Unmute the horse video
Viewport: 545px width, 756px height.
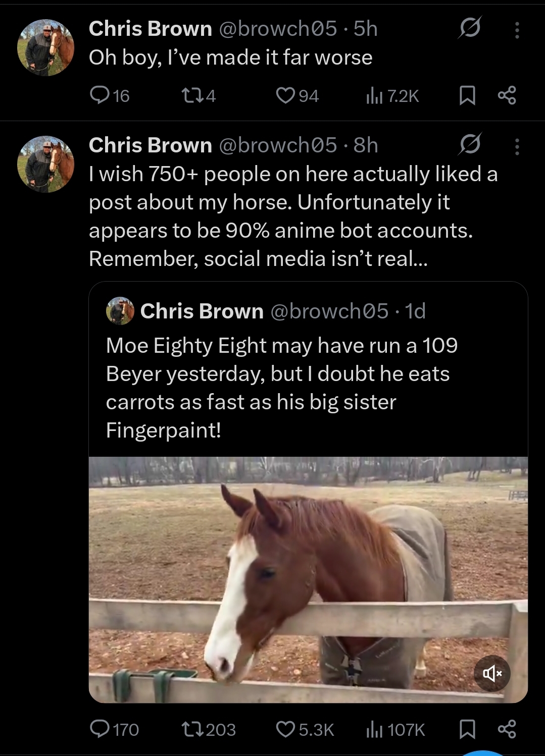point(492,673)
